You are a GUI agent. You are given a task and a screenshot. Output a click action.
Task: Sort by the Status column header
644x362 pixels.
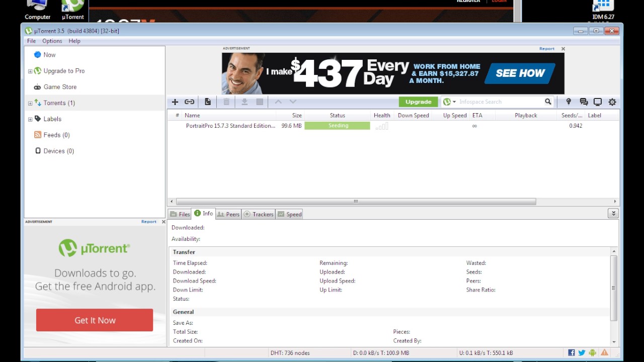point(337,116)
